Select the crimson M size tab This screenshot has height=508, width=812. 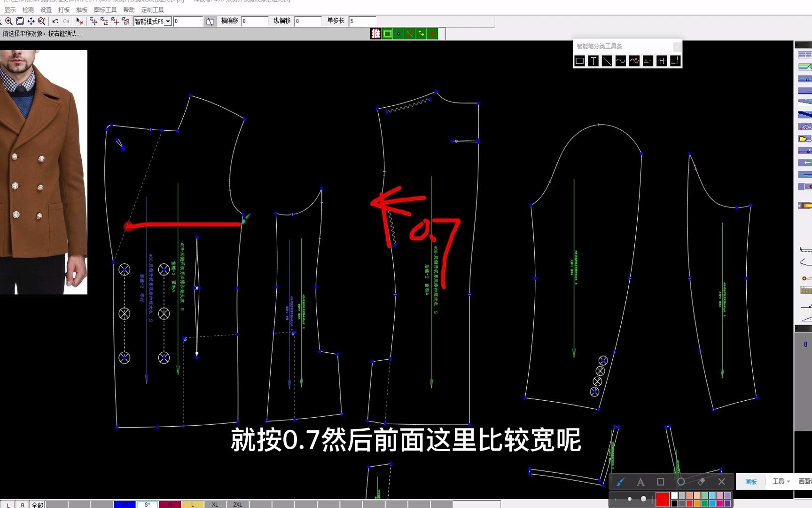coord(170,505)
